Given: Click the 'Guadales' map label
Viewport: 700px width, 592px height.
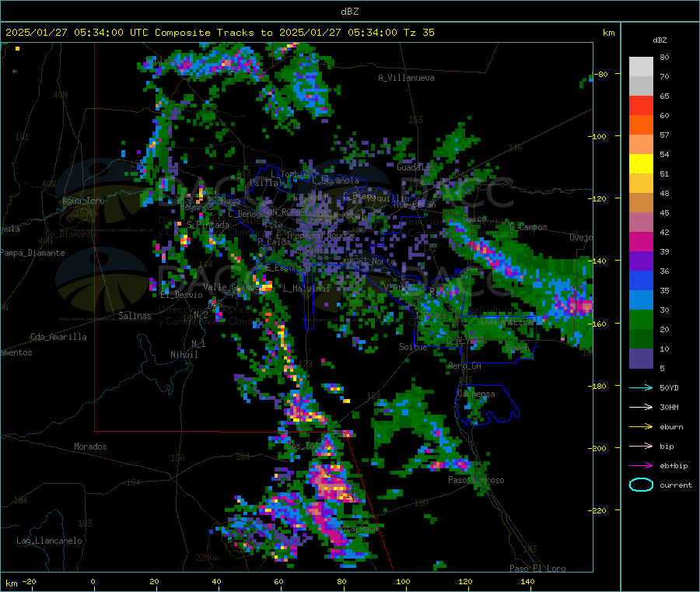Looking at the screenshot, I should (x=415, y=167).
